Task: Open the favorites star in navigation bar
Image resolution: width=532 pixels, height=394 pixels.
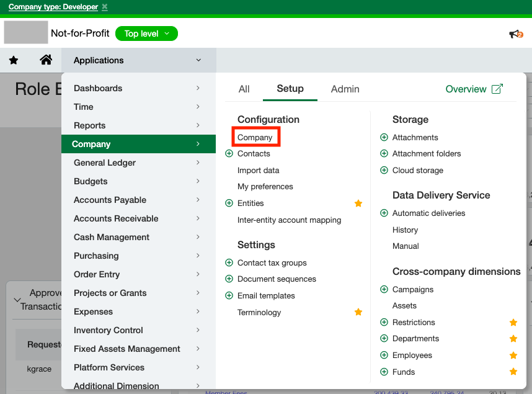Action: [x=14, y=60]
